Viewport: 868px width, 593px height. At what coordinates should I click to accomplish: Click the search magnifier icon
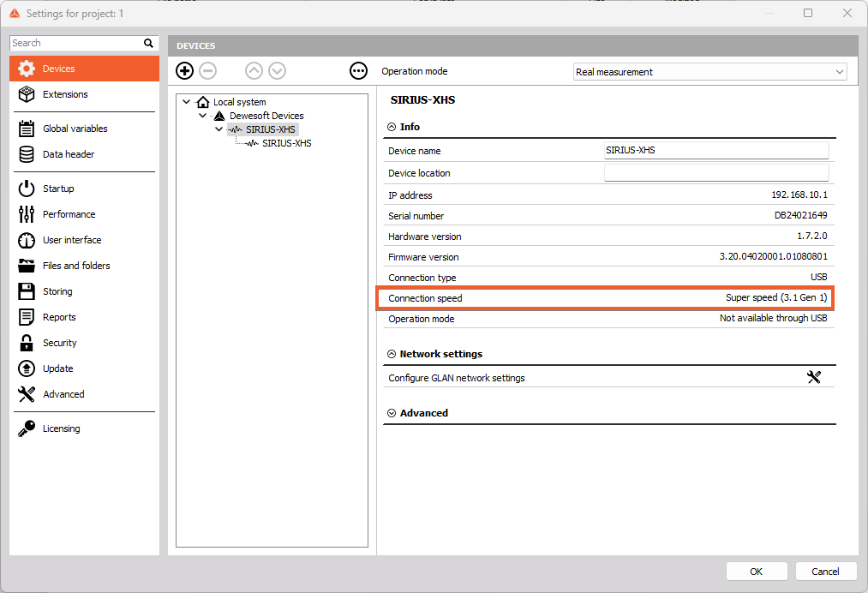(x=148, y=43)
